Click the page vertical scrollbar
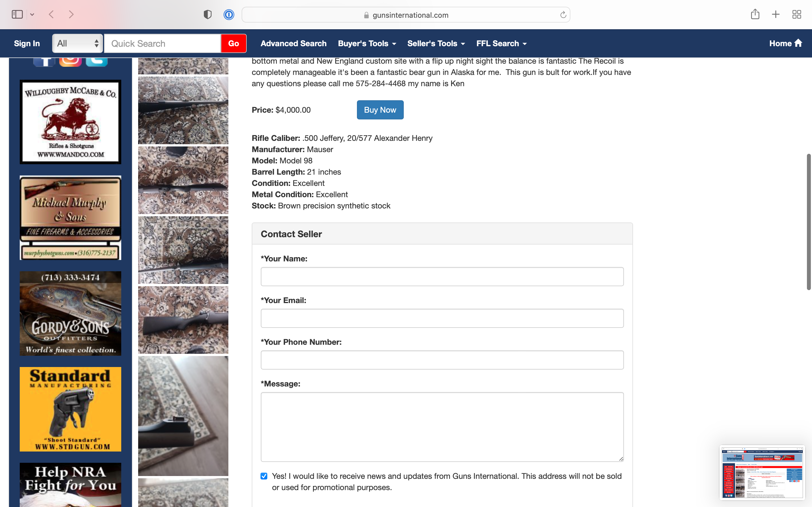The height and width of the screenshot is (507, 812). point(808,221)
